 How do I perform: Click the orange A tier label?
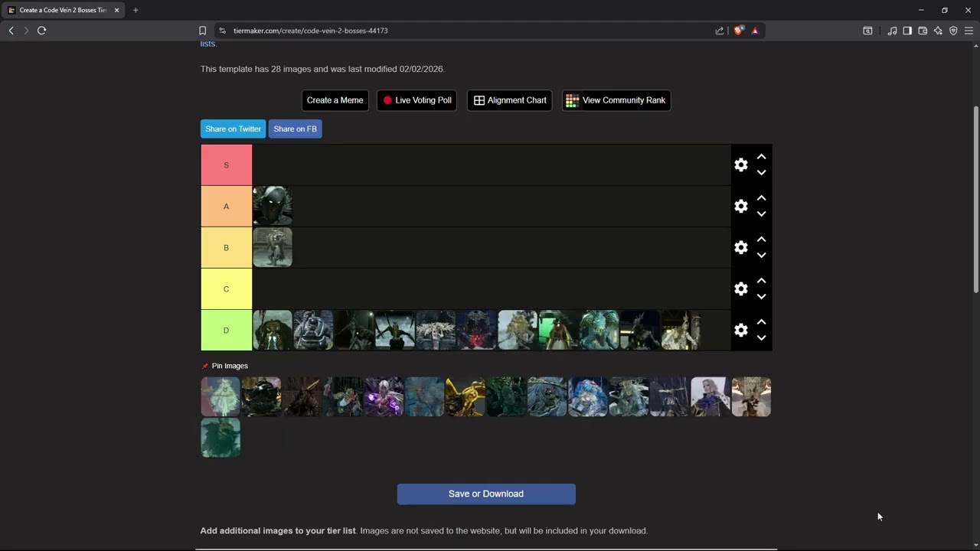[226, 207]
